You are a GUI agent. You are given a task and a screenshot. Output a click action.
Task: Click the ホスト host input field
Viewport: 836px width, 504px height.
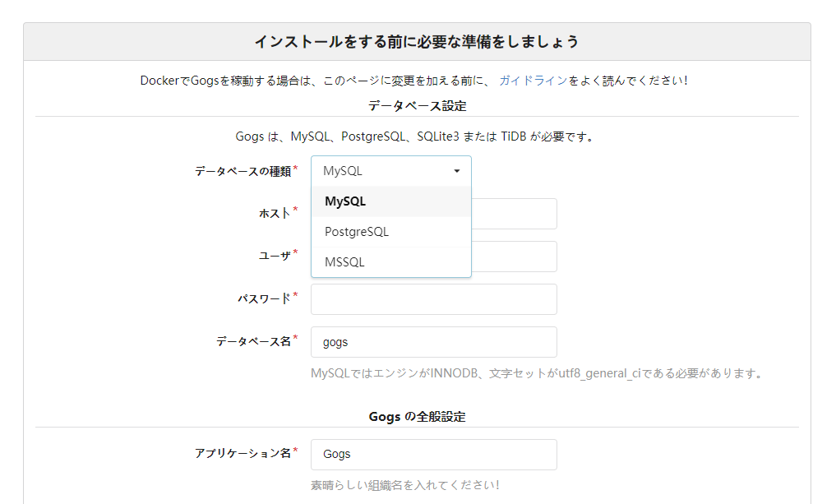(x=514, y=214)
